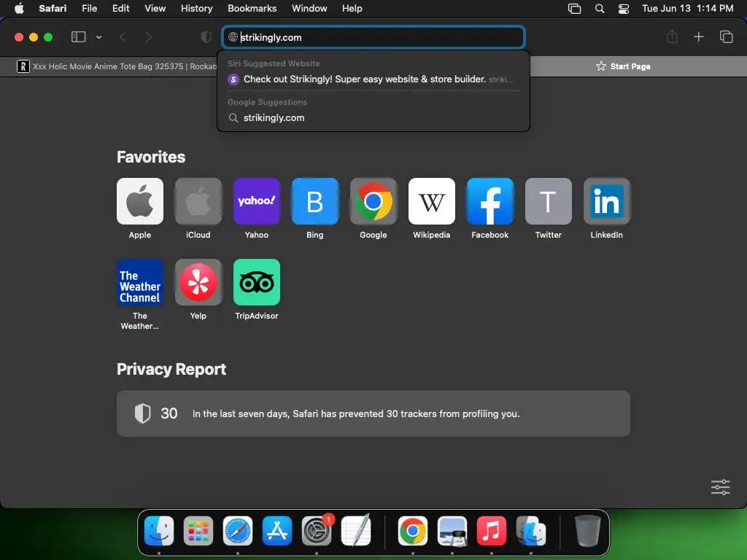Open the View menu
This screenshot has height=560, width=747.
155,8
